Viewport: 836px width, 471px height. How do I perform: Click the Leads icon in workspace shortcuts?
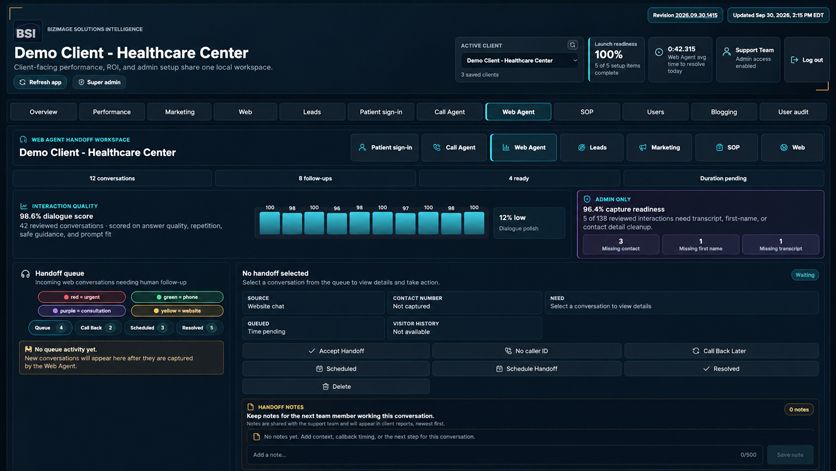click(x=582, y=147)
